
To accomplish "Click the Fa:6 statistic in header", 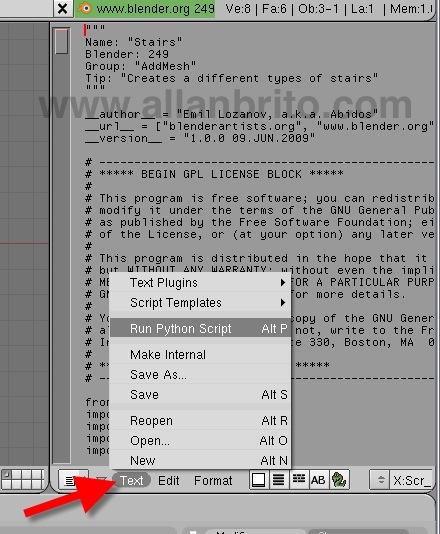I will 274,9.
